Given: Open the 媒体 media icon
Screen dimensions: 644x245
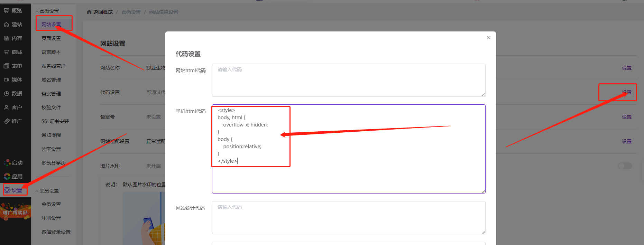Looking at the screenshot, I should coord(7,80).
